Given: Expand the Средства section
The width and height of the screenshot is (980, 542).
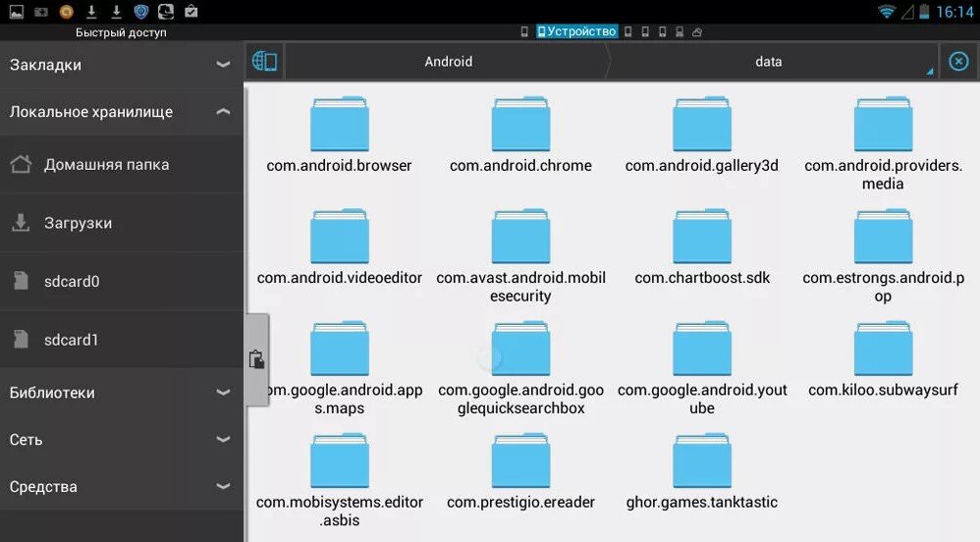Looking at the screenshot, I should click(x=121, y=486).
